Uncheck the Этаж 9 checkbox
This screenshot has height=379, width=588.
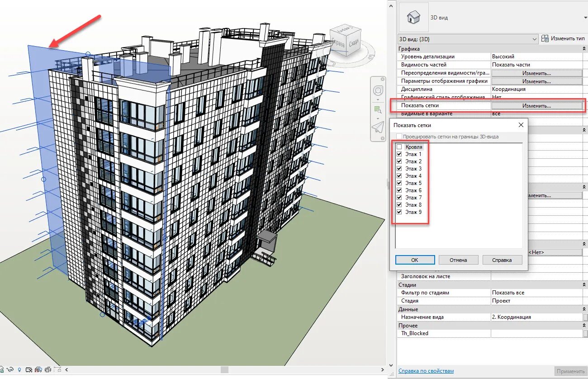click(399, 212)
